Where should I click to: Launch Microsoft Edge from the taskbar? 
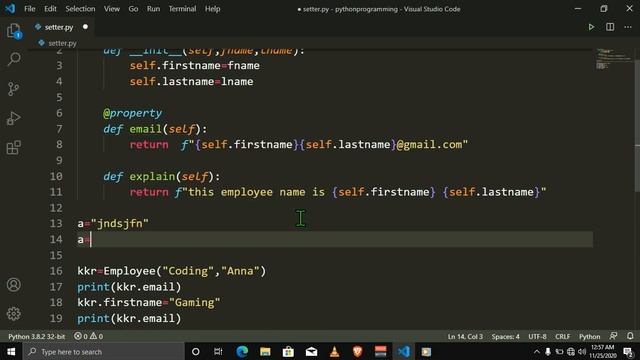[242, 351]
